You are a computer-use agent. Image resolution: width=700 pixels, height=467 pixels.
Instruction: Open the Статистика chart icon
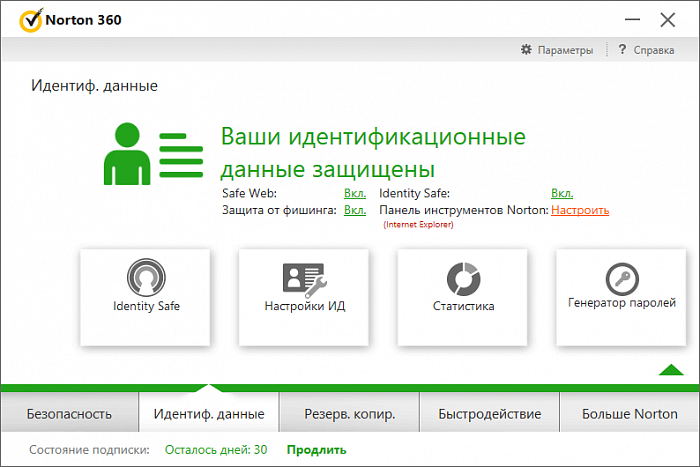coord(463,279)
